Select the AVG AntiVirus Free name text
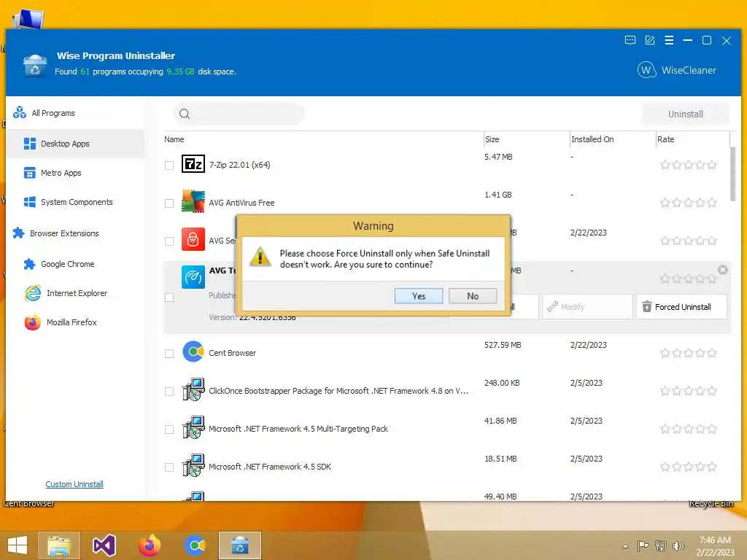The width and height of the screenshot is (747, 560). [x=241, y=203]
